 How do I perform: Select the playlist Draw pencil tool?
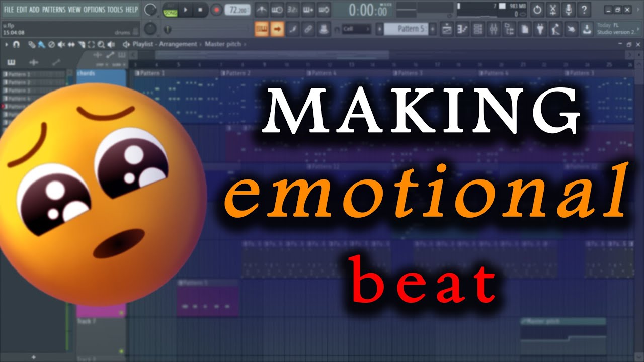tap(32, 44)
